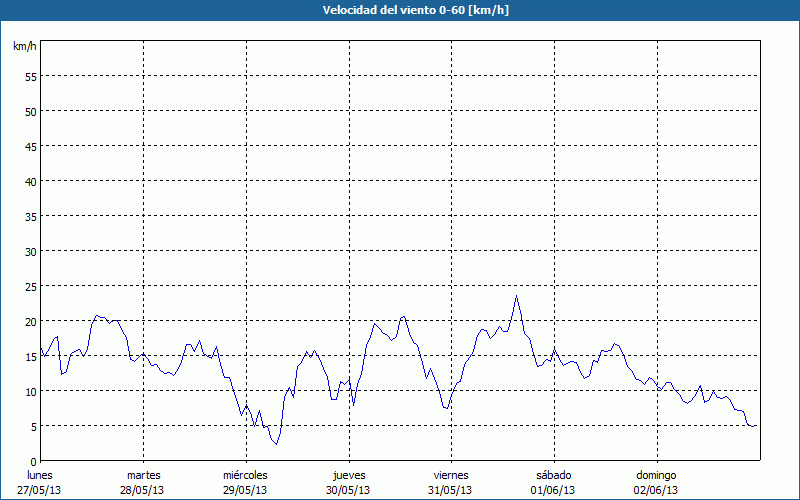Click the date label 02/06/13
800x500 pixels.
656,490
